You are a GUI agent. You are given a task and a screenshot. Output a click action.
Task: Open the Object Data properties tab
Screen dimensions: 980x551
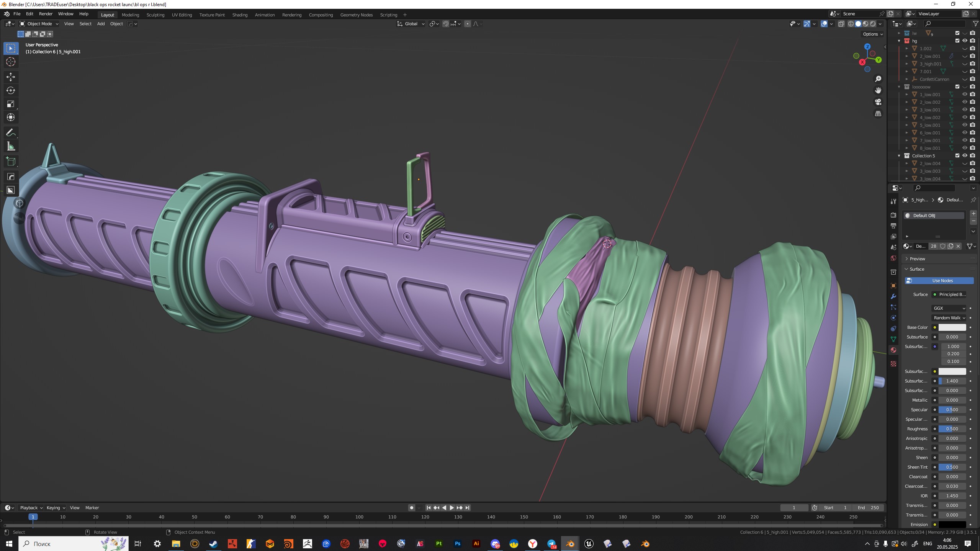tap(893, 339)
